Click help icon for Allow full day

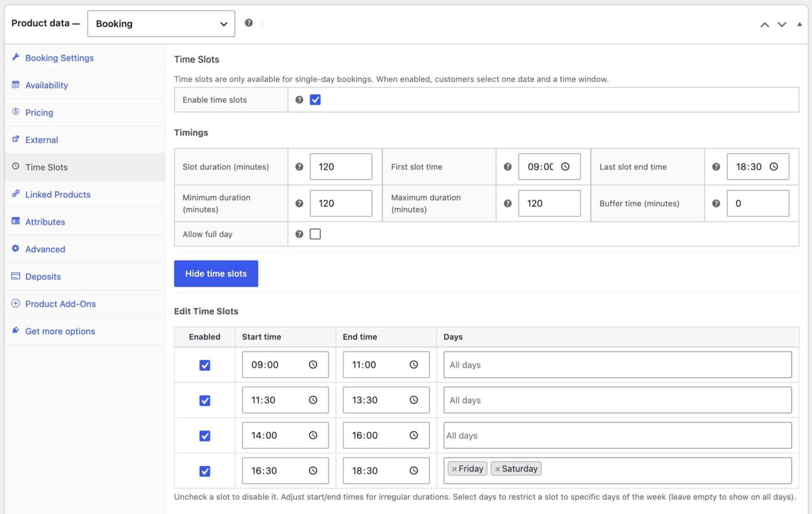pos(299,234)
